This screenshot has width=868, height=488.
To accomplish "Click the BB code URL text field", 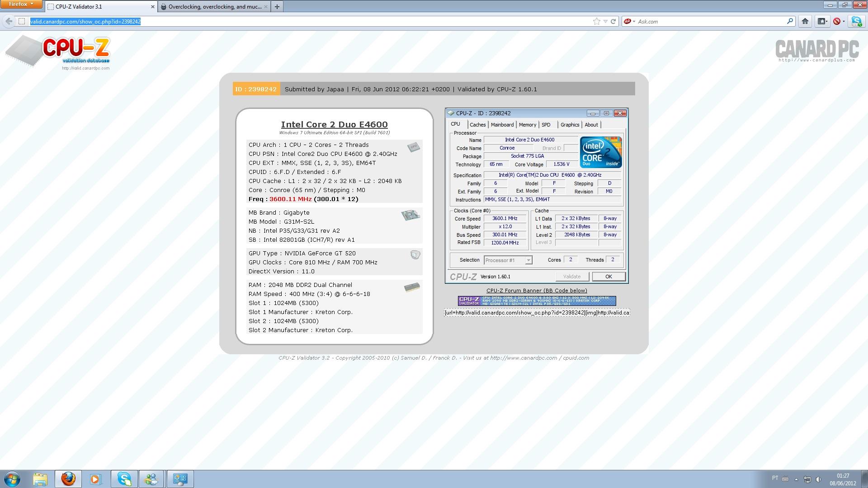I will click(x=537, y=313).
